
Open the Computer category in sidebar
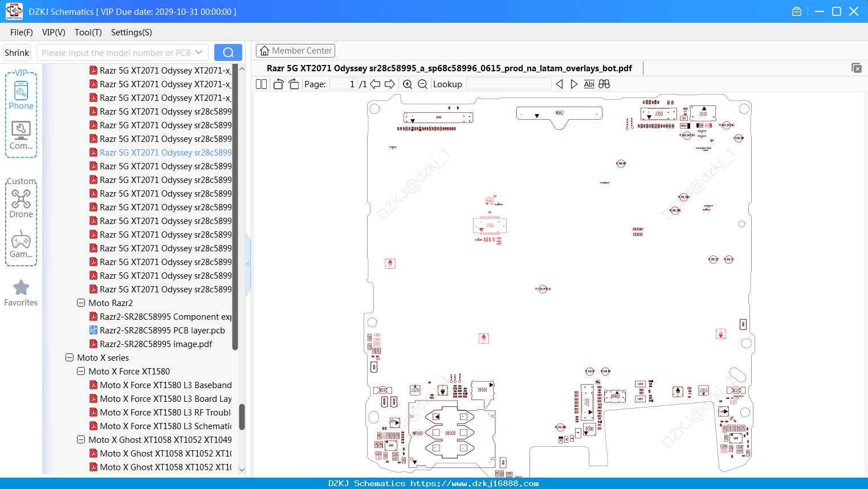click(x=21, y=136)
